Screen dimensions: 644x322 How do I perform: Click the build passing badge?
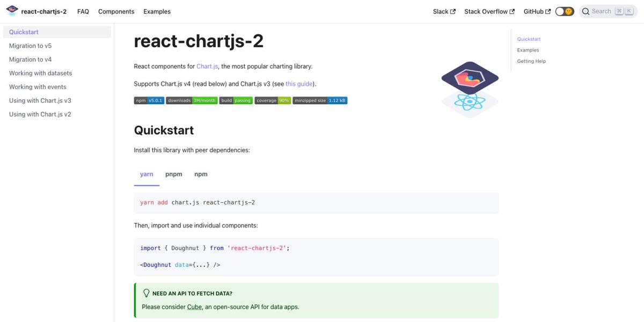[x=237, y=100]
